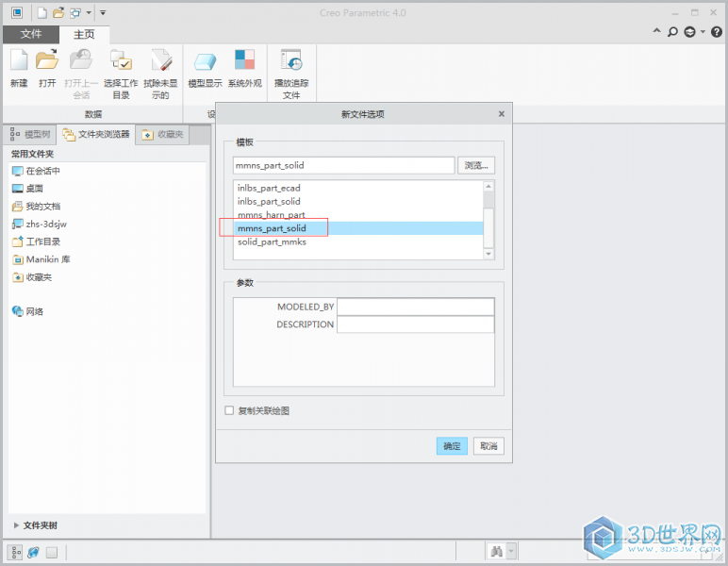Open the search magnifier in title area
The width and height of the screenshot is (728, 566).
click(x=672, y=31)
